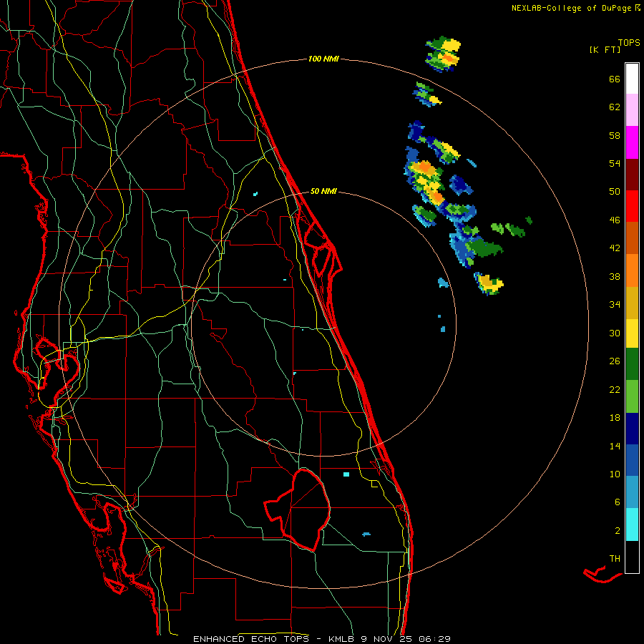Click the '[K FT]' units label
Image resolution: width=644 pixels, height=644 pixels.
pos(605,50)
